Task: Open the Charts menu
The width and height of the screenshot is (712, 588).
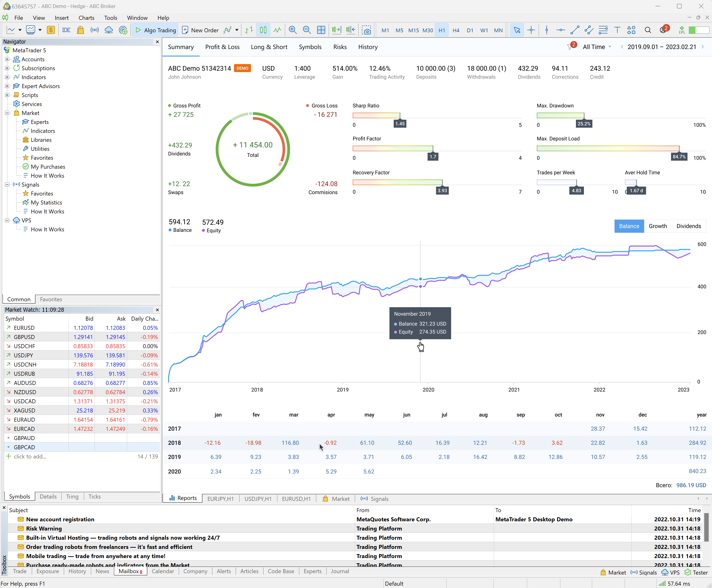Action: (86, 18)
